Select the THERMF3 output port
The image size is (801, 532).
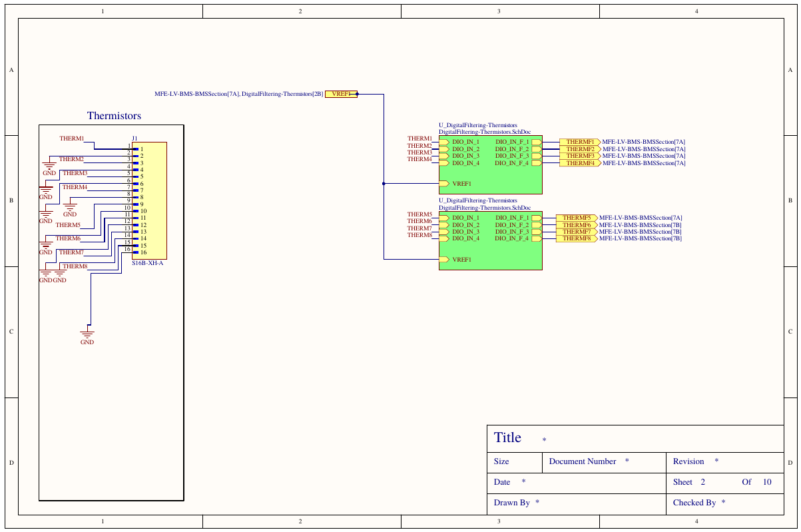coord(580,156)
